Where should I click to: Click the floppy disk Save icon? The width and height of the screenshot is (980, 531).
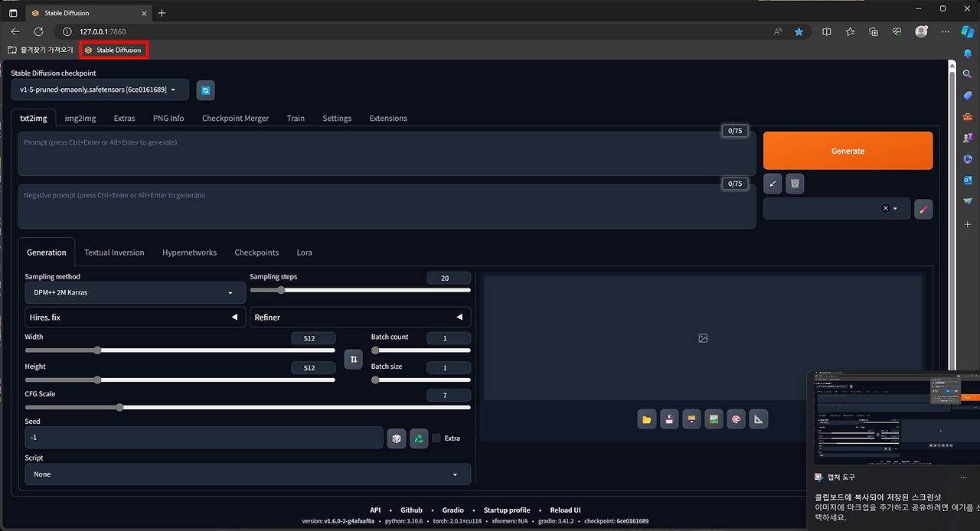[669, 419]
